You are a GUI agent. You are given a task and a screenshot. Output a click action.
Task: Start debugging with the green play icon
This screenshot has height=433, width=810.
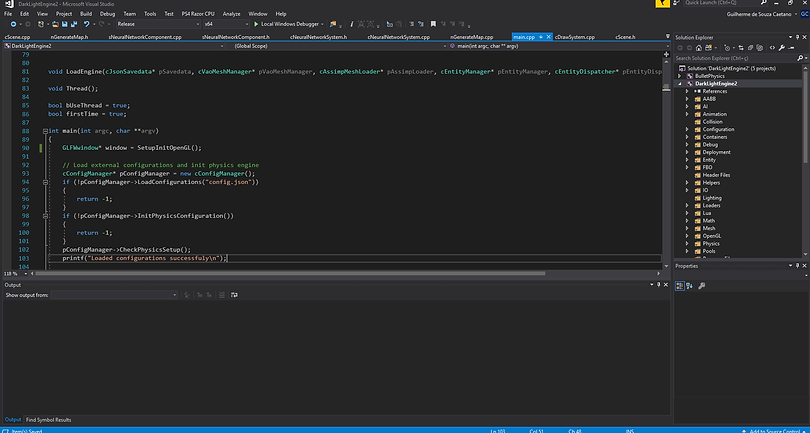click(256, 24)
